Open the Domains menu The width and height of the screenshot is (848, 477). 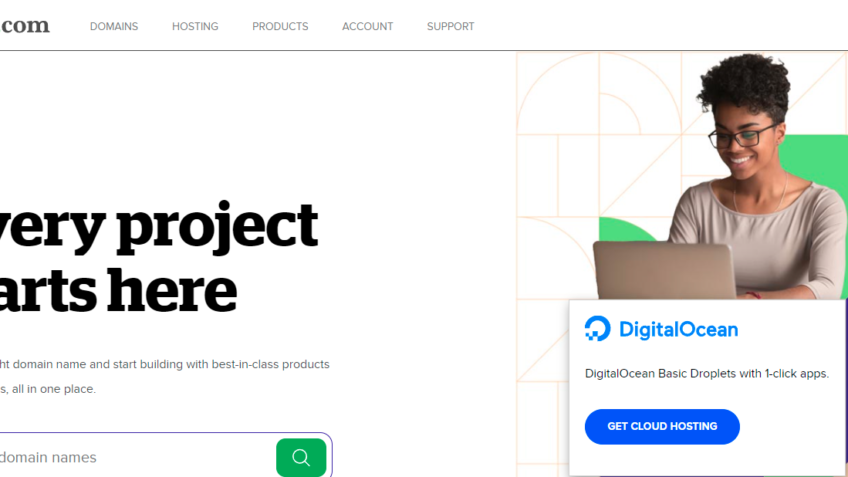[114, 26]
